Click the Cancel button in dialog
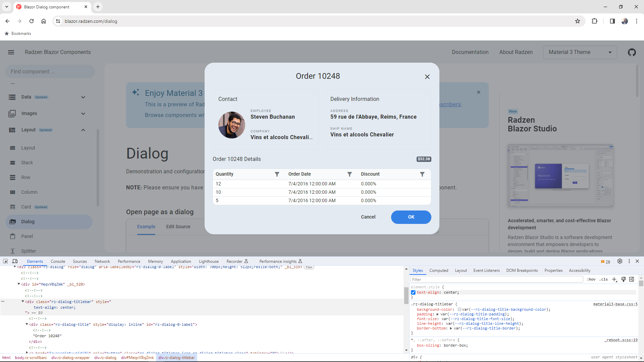 (368, 217)
